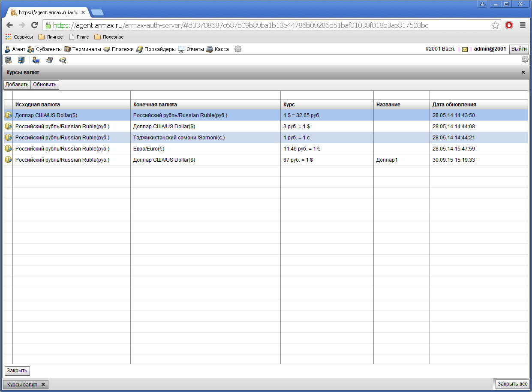Click the currency icon in the 1 $ = 32.65 руб. row
Viewport: 532px width, 392px height.
coord(8,115)
